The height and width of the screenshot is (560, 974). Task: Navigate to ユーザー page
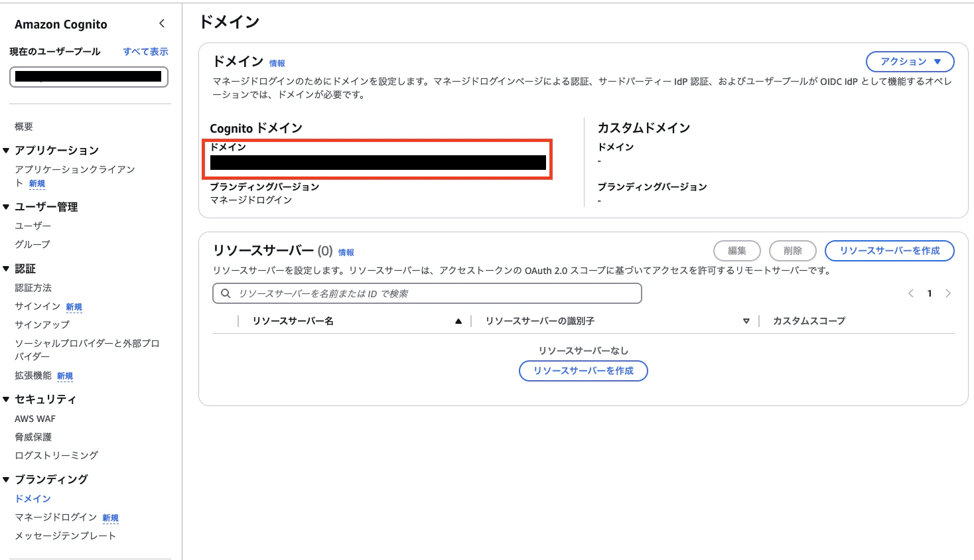(x=33, y=226)
